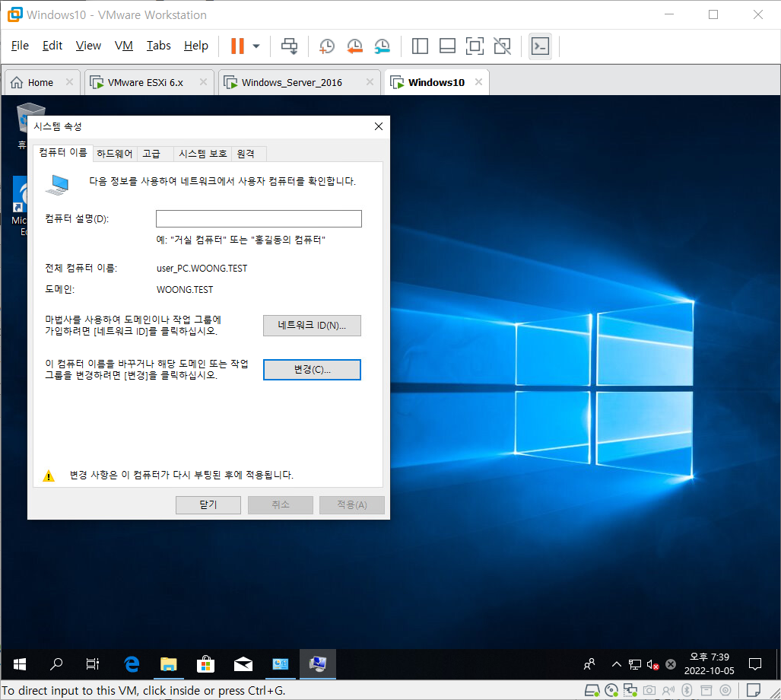Open the View menu
The image size is (781, 700).
point(88,46)
